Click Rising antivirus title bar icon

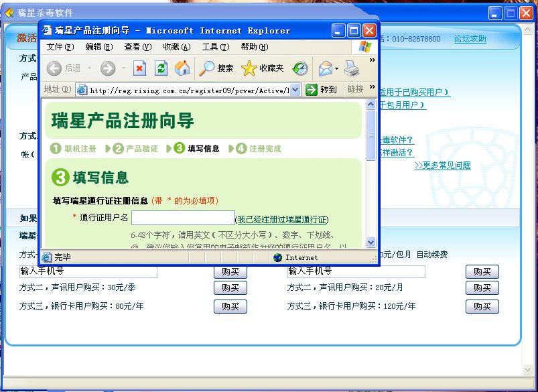(9, 13)
